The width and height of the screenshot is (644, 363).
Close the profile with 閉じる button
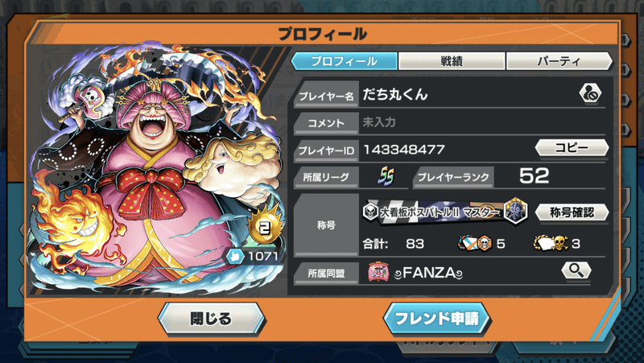[x=211, y=318]
